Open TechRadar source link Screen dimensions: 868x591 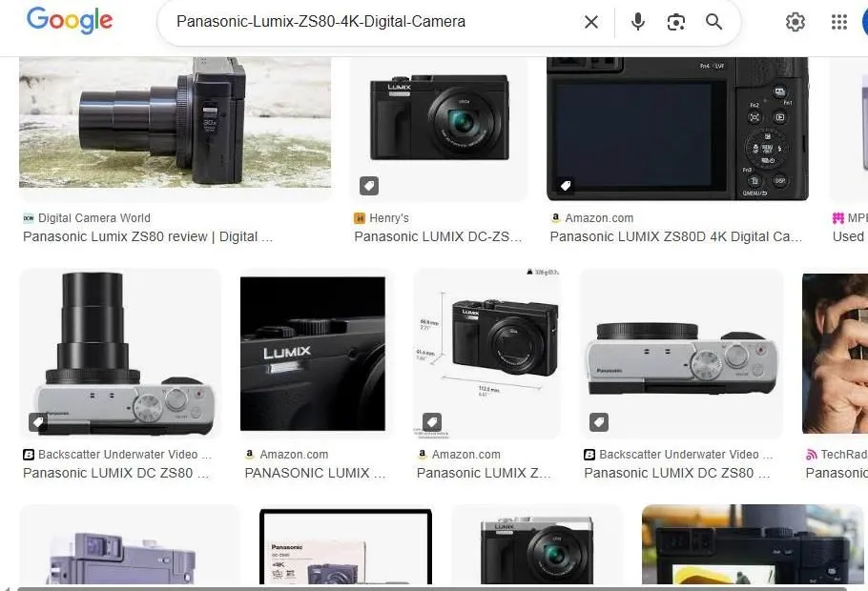(837, 455)
